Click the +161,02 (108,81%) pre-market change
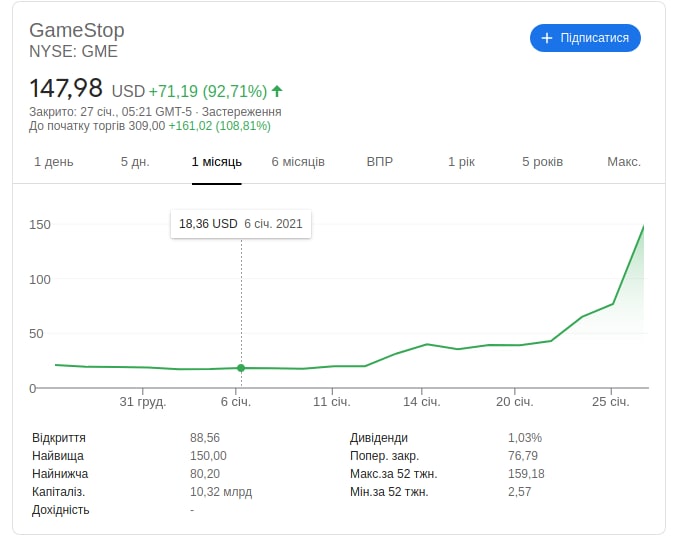 pyautogui.click(x=219, y=126)
